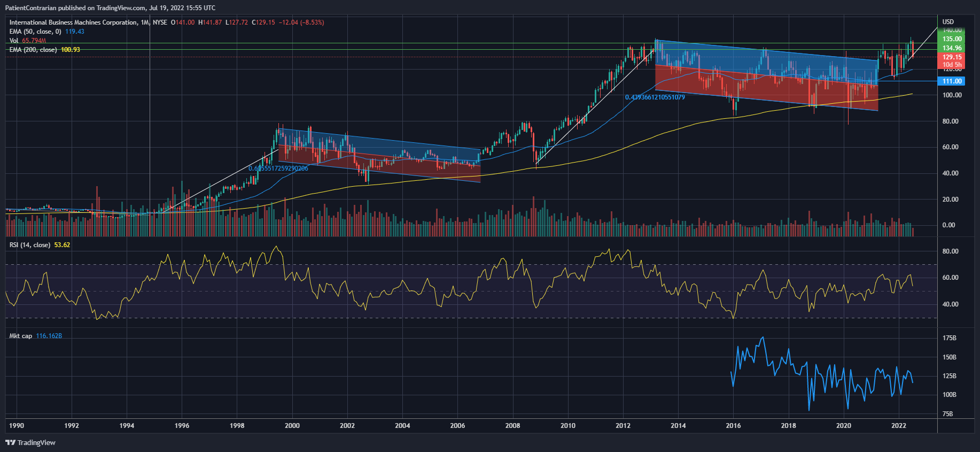Click the USD currency label on price scale
980x452 pixels.
[x=948, y=22]
